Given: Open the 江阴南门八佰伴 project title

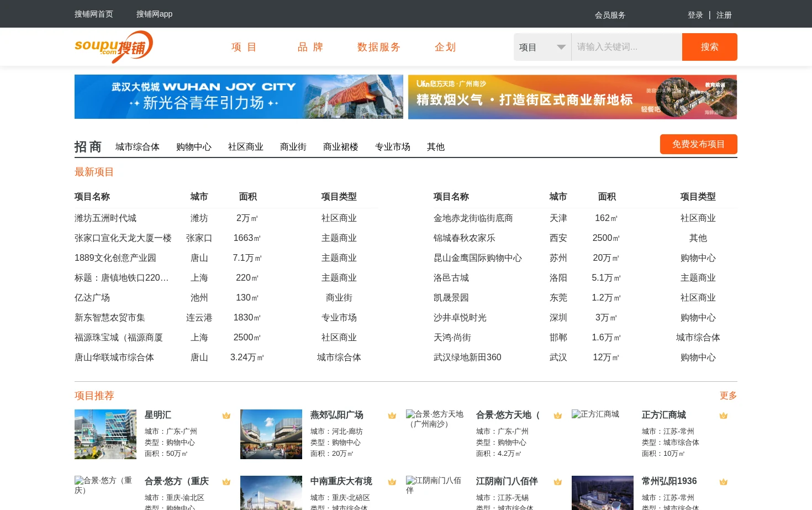Looking at the screenshot, I should (507, 481).
